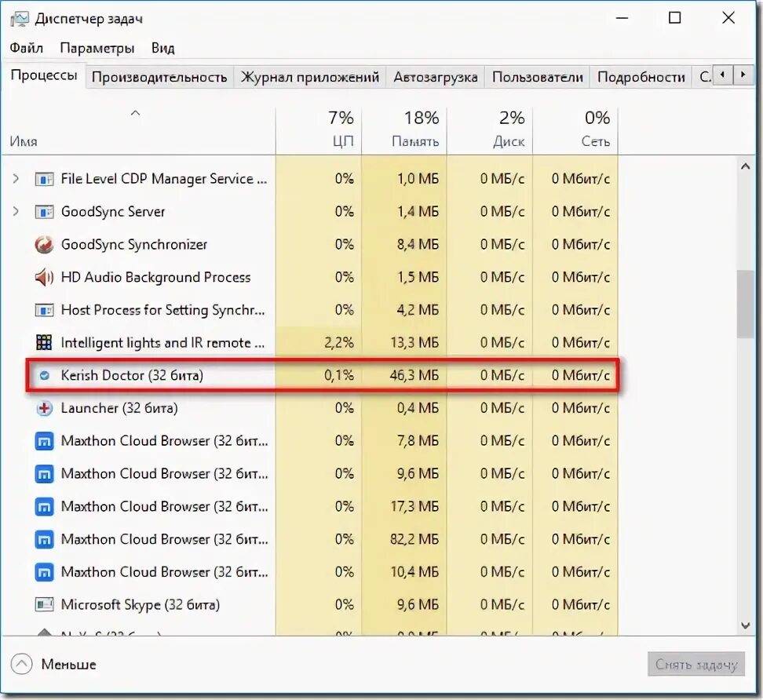Click the 8,4 МБ memory value
The image size is (763, 700).
[x=418, y=244]
